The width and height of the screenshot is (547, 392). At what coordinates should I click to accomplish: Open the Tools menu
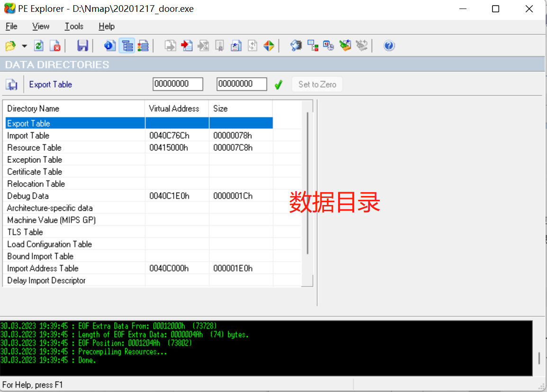point(74,27)
